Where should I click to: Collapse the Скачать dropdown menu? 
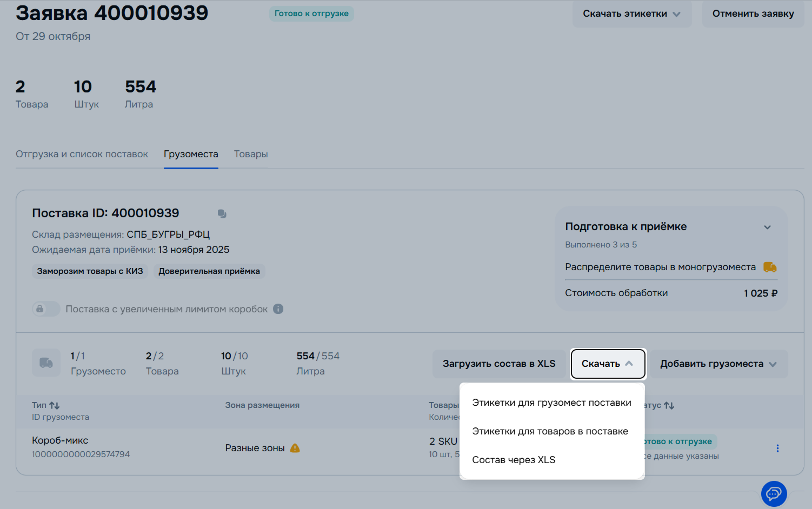608,364
